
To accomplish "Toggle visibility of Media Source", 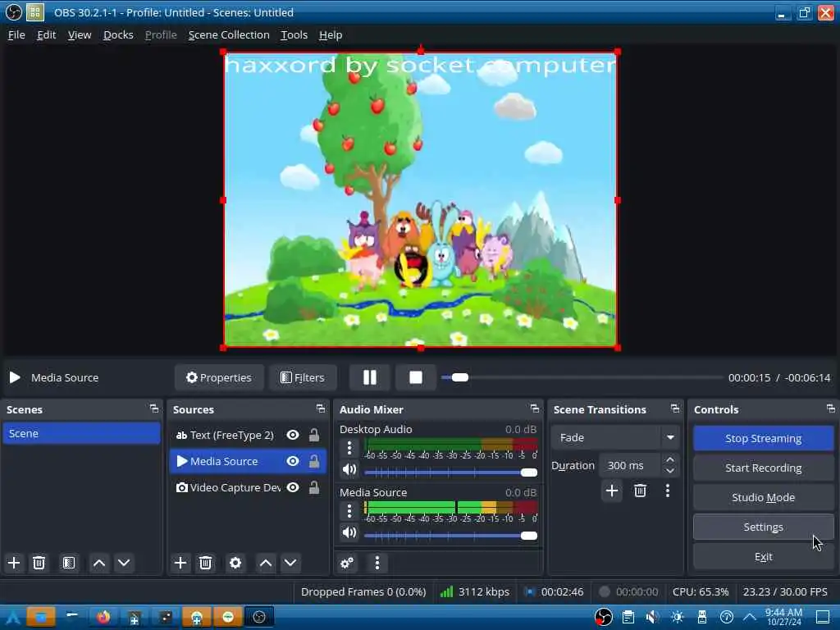I will click(x=293, y=461).
